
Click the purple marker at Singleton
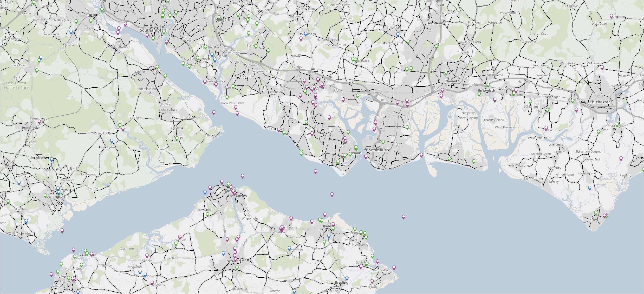[611, 16]
